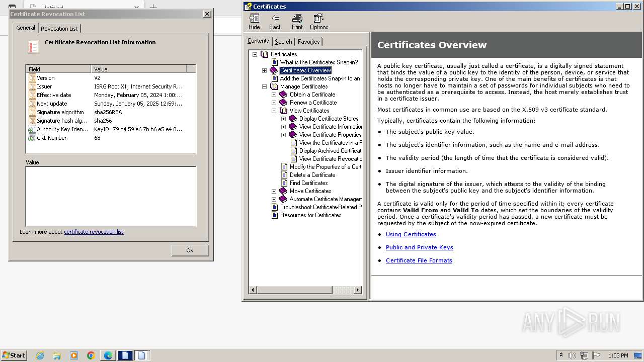Click OK in Certificate Revocation List dialog
644x362 pixels.
click(190, 250)
